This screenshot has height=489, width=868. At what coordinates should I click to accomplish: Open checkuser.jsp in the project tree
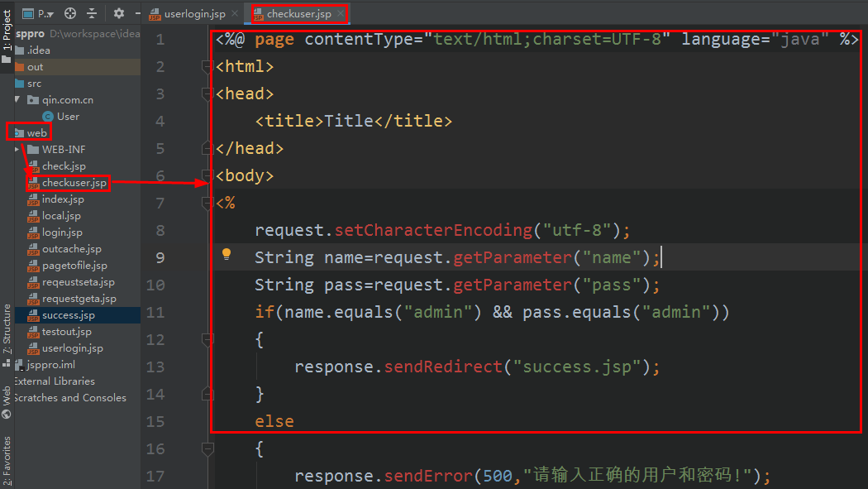click(74, 183)
